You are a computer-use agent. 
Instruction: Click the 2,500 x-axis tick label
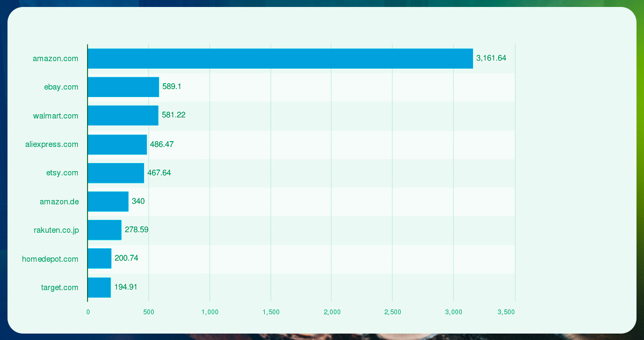pos(393,312)
